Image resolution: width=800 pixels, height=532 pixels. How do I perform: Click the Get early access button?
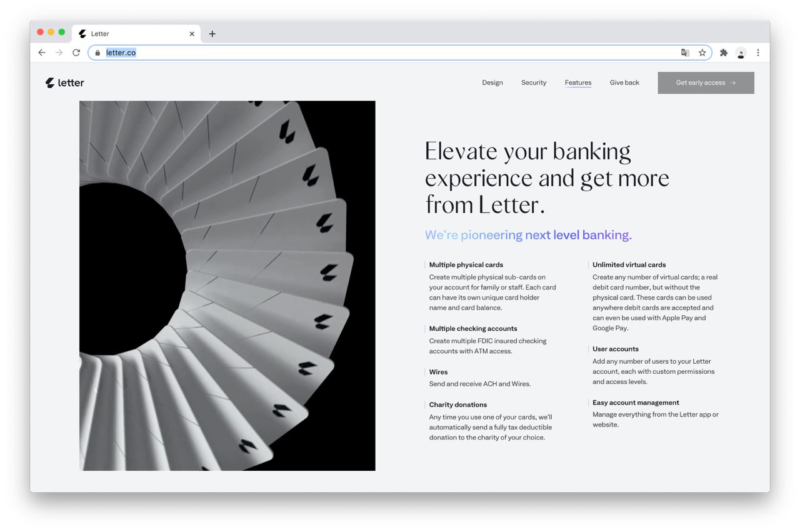click(x=706, y=83)
